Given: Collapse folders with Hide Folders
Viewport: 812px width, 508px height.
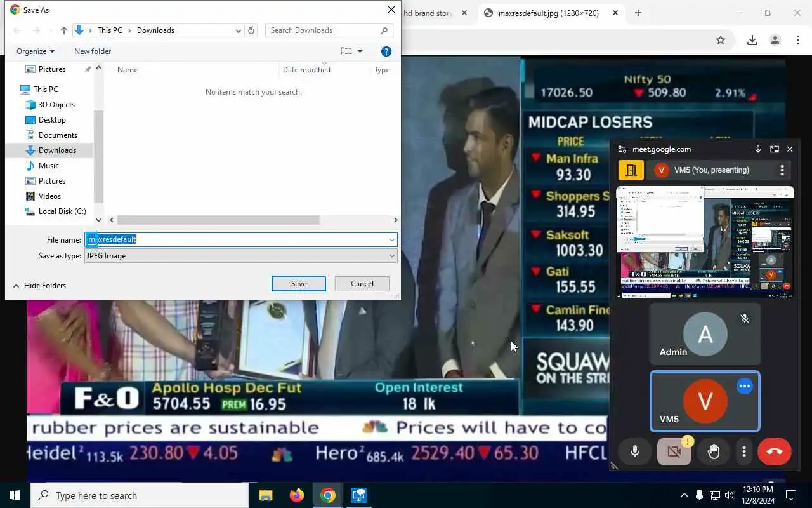Looking at the screenshot, I should [39, 286].
